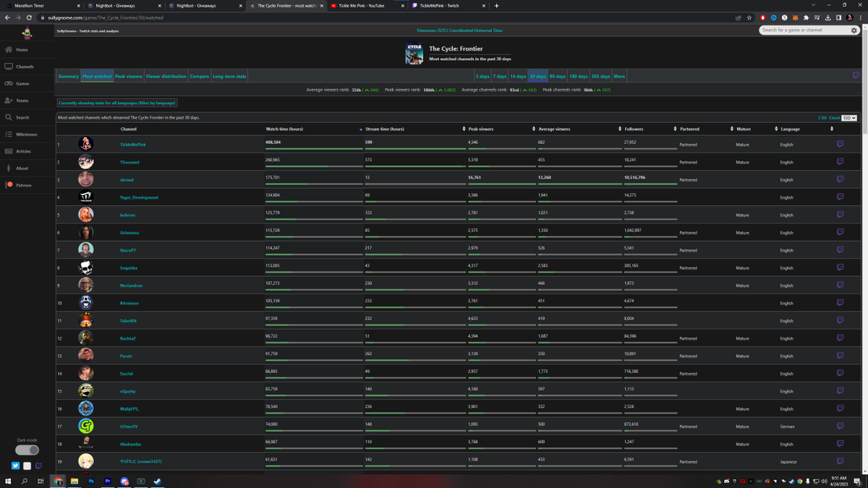
Task: Open Patreon via the red circle icon
Action: (9, 185)
